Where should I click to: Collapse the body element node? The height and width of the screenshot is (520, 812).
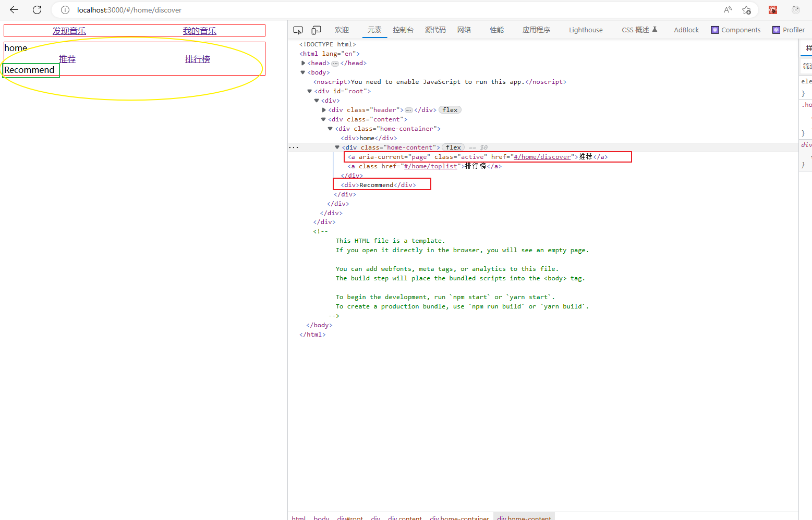[x=303, y=72]
